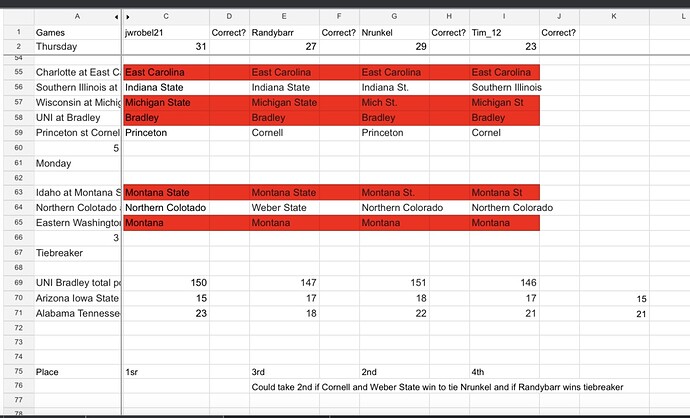Select column K header
The width and height of the screenshot is (690, 418).
(614, 17)
